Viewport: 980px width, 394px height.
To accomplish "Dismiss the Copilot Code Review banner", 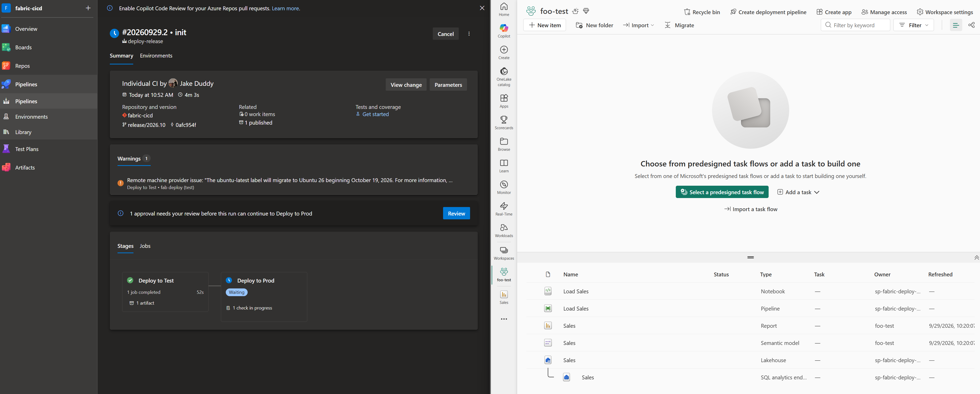I will [x=482, y=8].
